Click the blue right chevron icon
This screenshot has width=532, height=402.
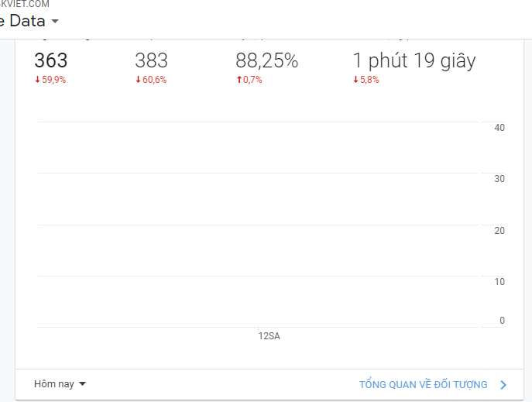[503, 385]
